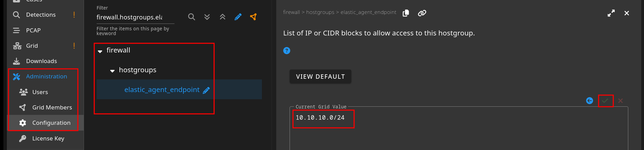Image resolution: width=644 pixels, height=150 pixels.
Task: Collapse the hostgroups tree node
Action: (112, 71)
